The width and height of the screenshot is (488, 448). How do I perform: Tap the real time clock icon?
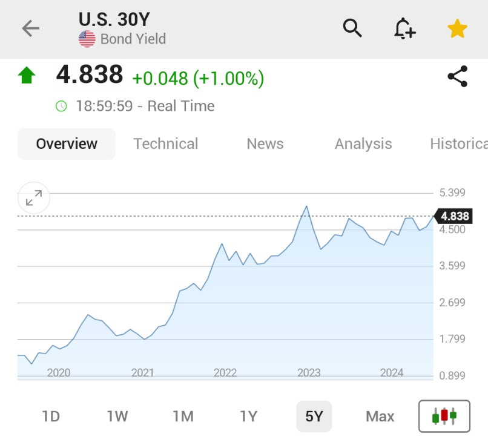tap(61, 106)
